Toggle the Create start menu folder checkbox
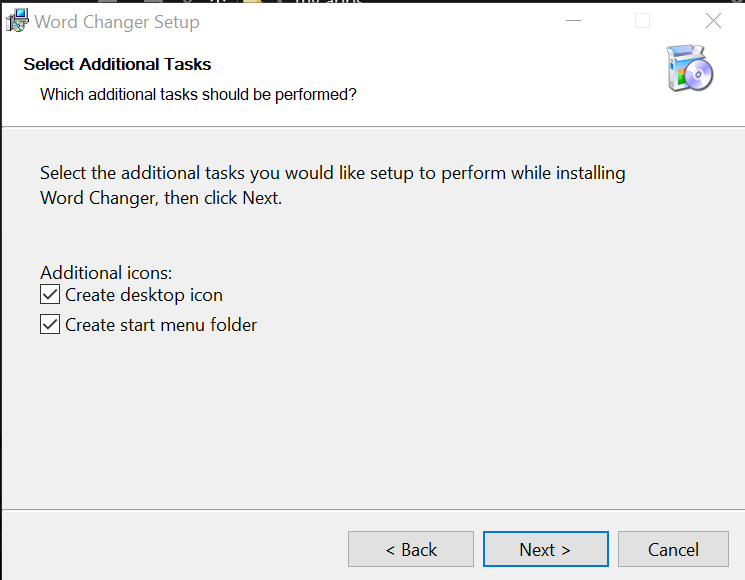The height and width of the screenshot is (580, 745). pos(50,325)
